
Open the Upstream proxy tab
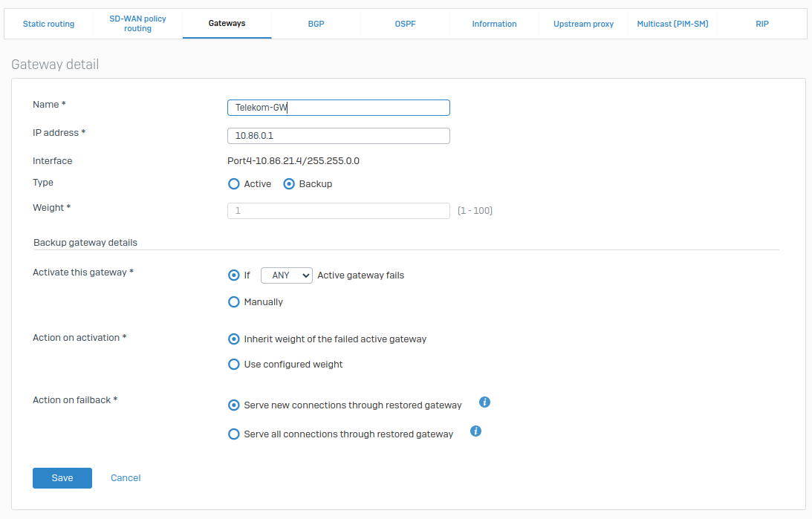coord(583,23)
